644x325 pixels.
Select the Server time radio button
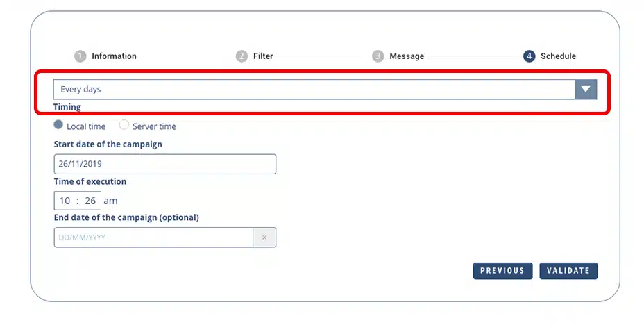(x=124, y=126)
